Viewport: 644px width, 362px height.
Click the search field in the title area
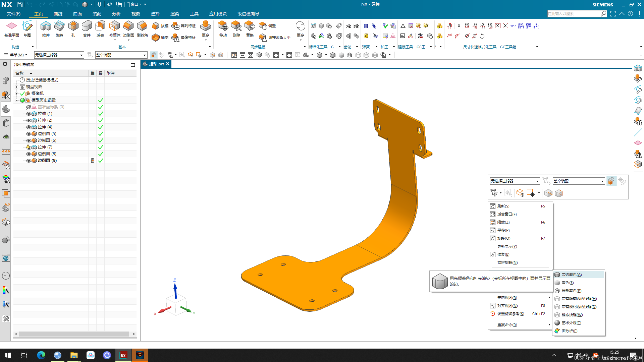click(574, 14)
